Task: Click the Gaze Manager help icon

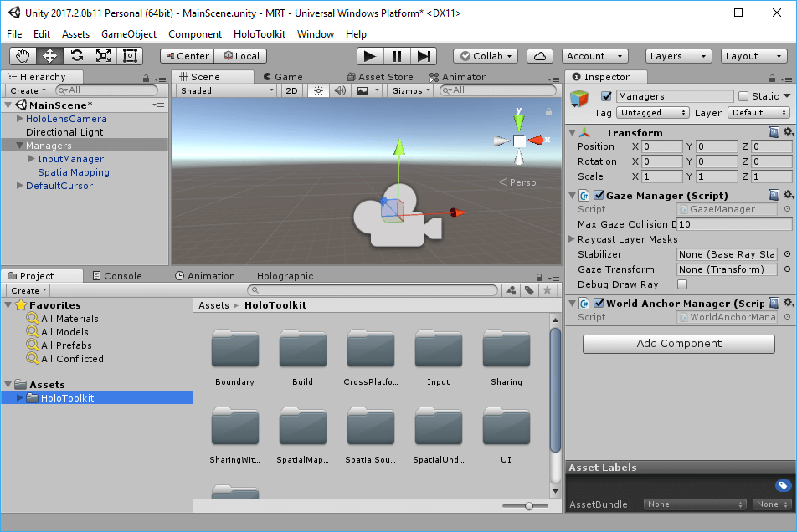Action: tap(774, 195)
